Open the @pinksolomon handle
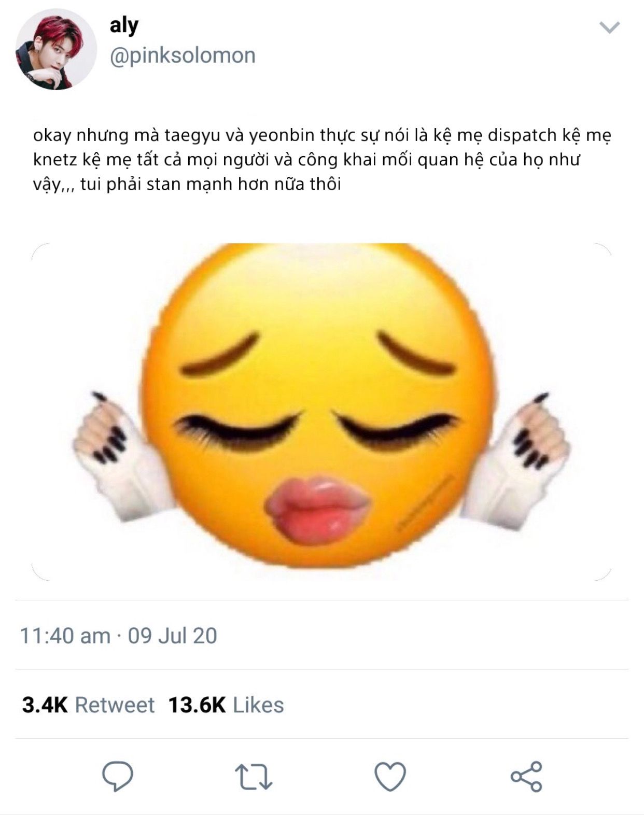 (183, 55)
